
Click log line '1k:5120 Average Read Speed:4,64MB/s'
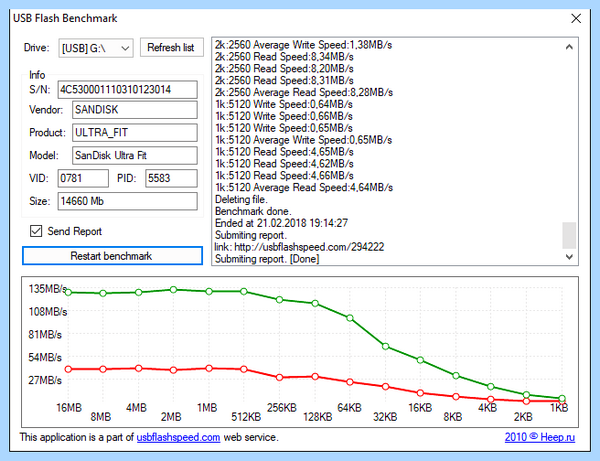304,187
